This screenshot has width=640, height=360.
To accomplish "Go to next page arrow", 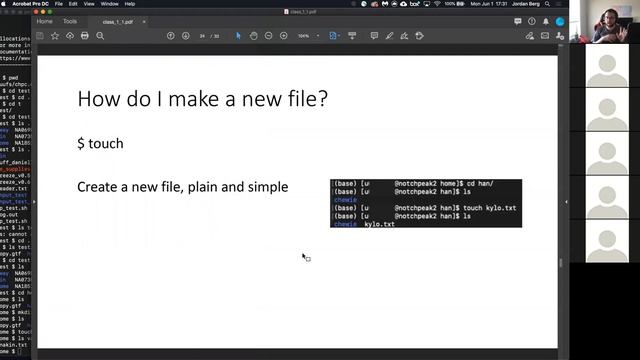I will (186, 36).
